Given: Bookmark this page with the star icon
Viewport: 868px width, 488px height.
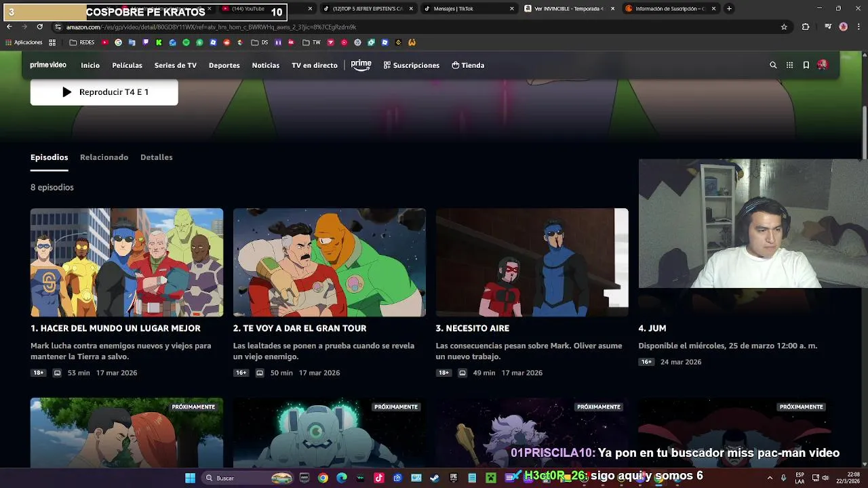Looking at the screenshot, I should pos(784,27).
